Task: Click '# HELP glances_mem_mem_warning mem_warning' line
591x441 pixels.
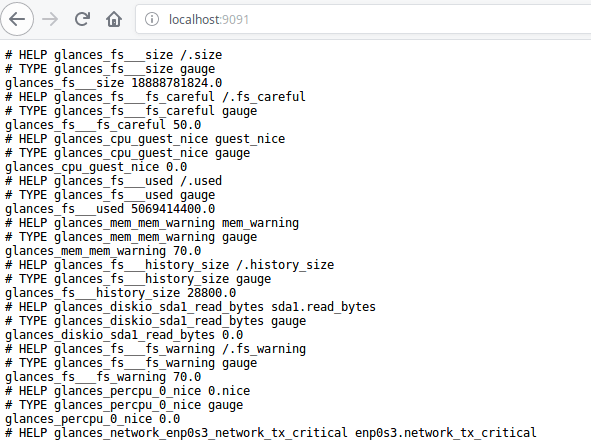Action: click(152, 223)
